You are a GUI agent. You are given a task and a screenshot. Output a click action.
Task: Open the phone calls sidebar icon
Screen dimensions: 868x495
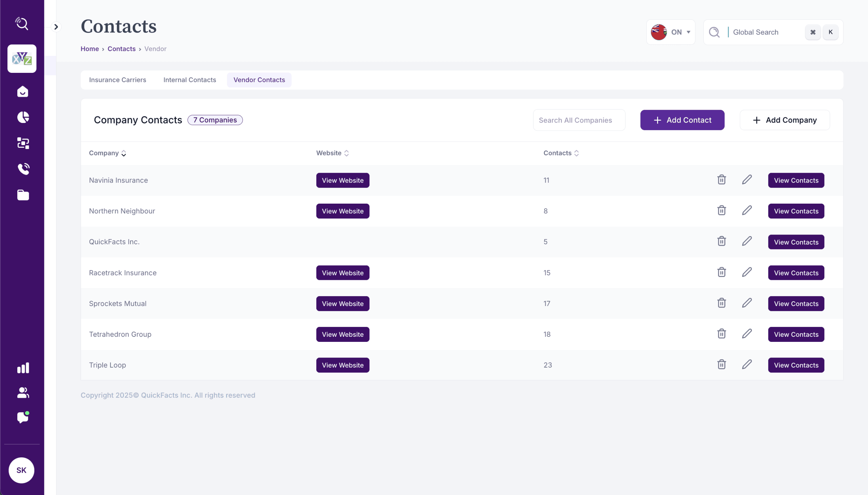pos(23,169)
